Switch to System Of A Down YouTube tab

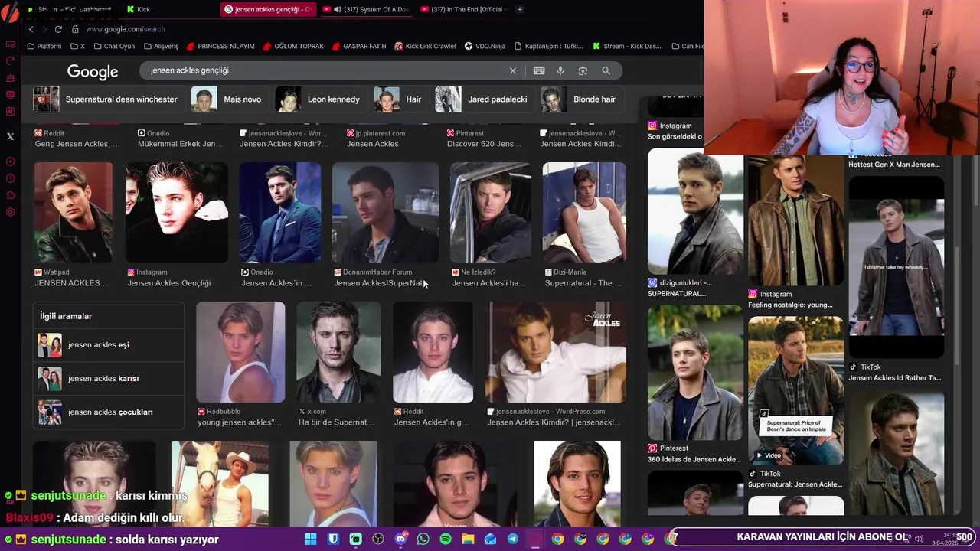366,9
